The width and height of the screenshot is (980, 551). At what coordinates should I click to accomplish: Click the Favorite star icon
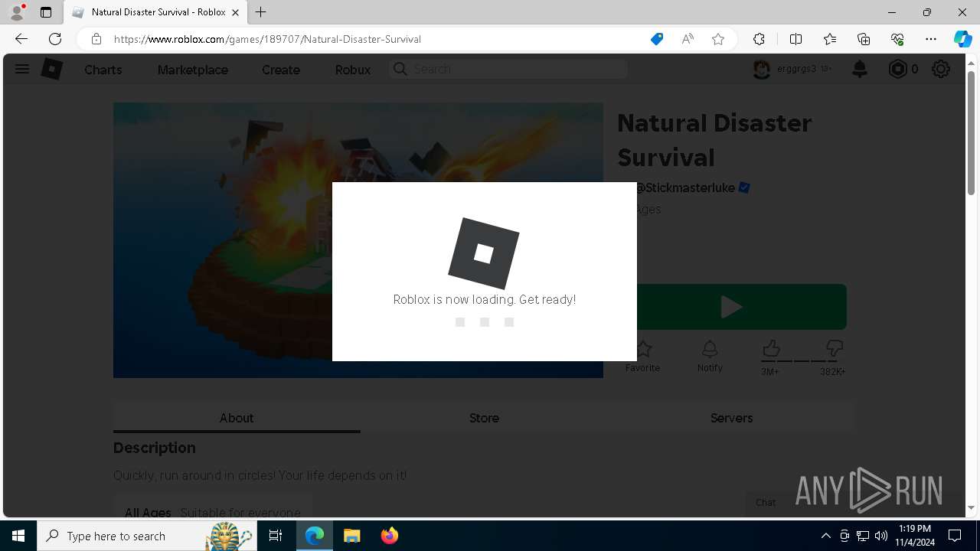pyautogui.click(x=643, y=350)
